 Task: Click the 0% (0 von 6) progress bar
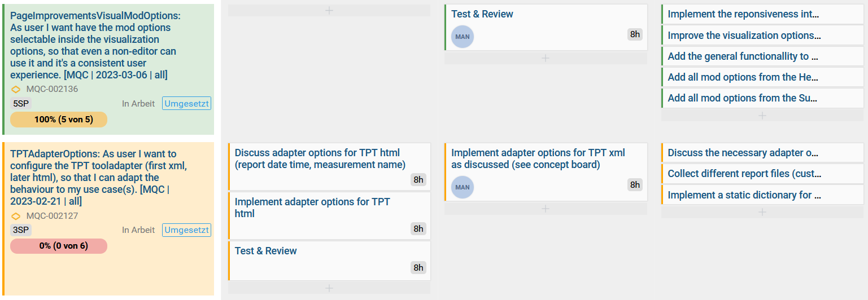pos(59,246)
